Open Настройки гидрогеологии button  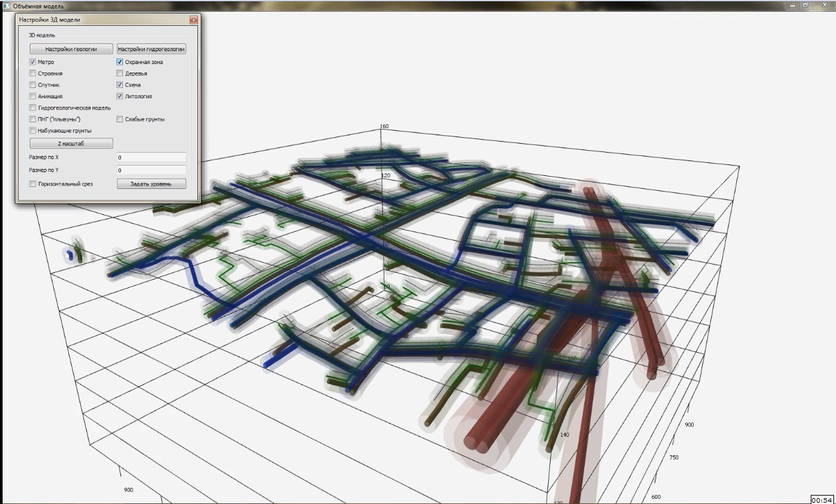point(151,49)
